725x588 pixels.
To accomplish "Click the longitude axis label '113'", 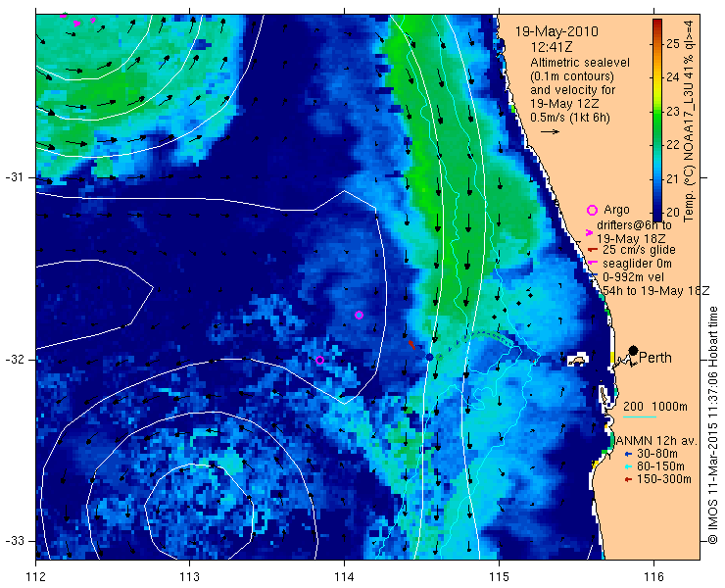I will (189, 577).
